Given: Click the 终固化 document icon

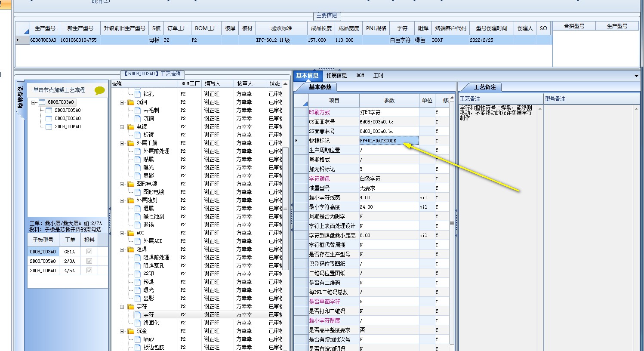Looking at the screenshot, I should (138, 323).
